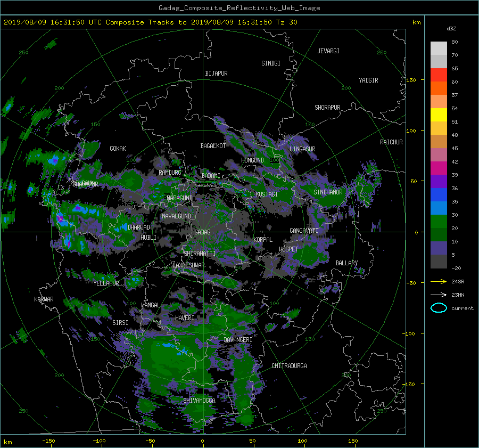Click the KUSTAGI city label
This screenshot has height=448, width=479.
pos(267,194)
